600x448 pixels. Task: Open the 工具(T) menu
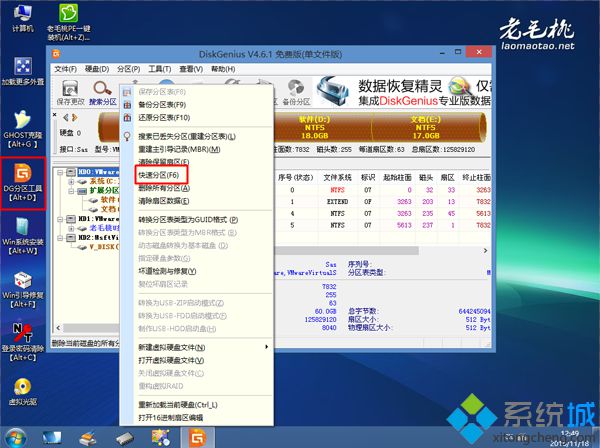(161, 69)
